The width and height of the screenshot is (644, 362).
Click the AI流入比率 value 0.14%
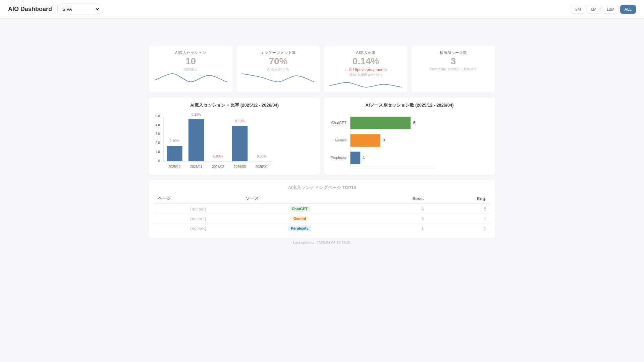[366, 61]
